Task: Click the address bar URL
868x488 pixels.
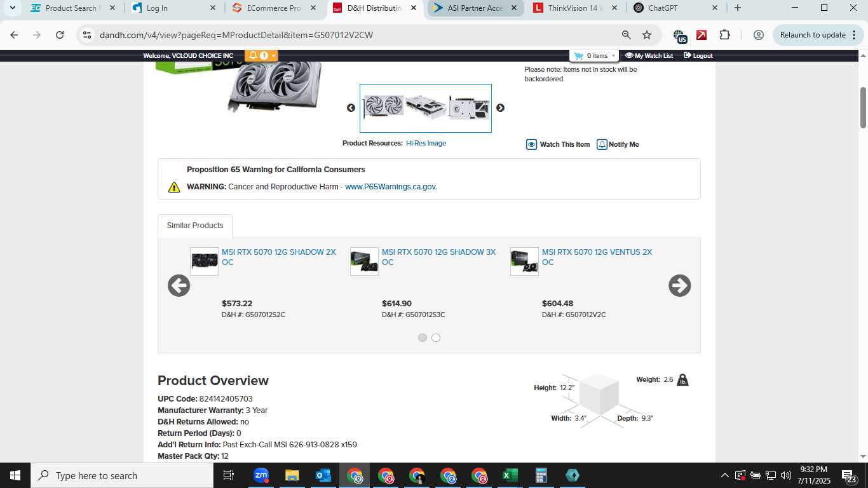Action: (x=236, y=35)
